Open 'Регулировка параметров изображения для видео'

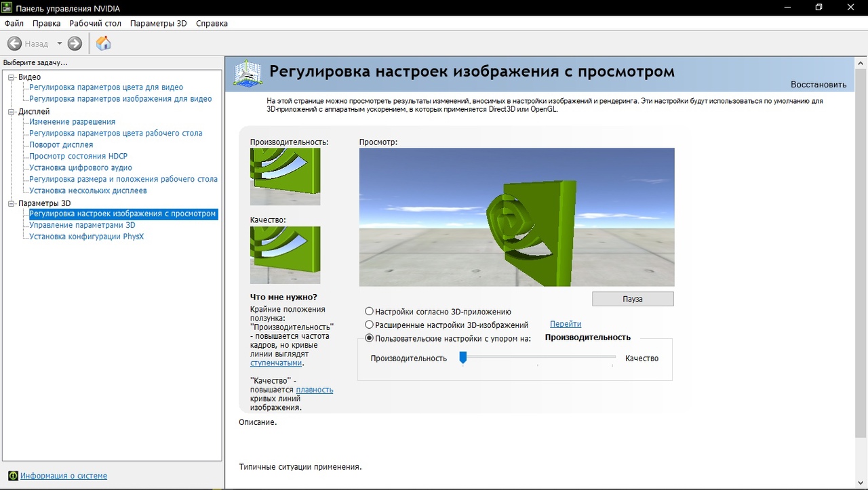(121, 99)
